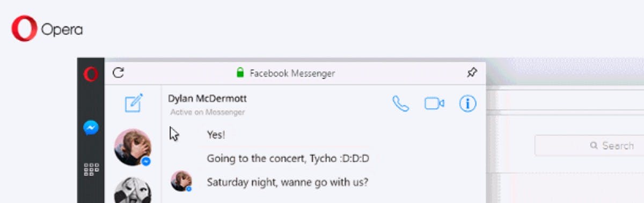Image resolution: width=644 pixels, height=203 pixels.
Task: Pin the Messenger sidebar panel
Action: (472, 73)
